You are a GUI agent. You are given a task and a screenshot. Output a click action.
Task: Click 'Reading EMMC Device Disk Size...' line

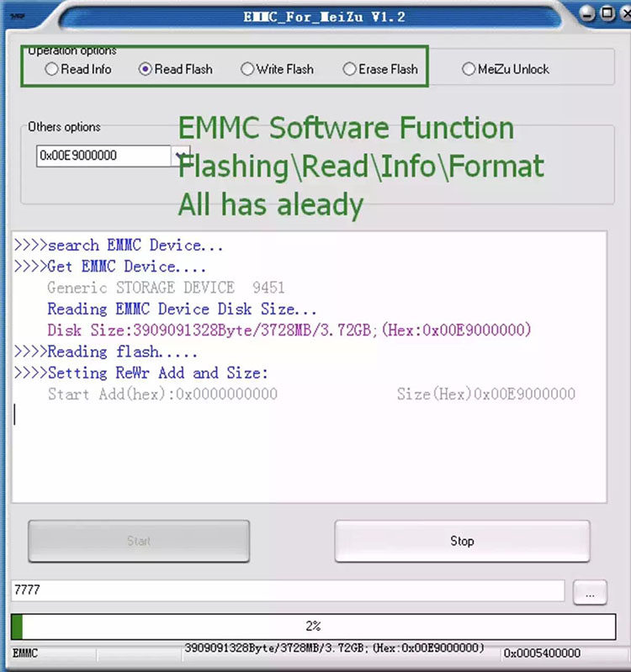click(182, 309)
